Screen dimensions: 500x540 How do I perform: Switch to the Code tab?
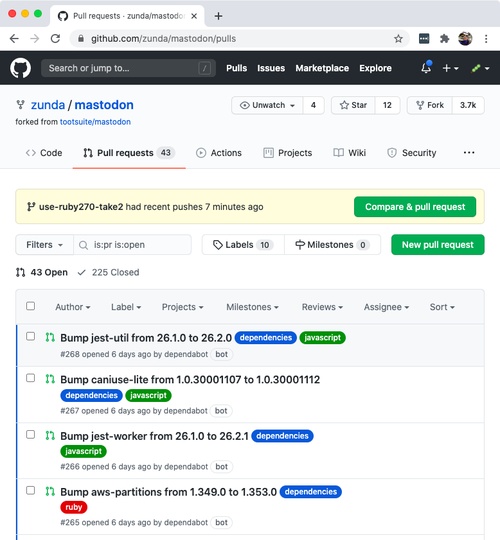pyautogui.click(x=44, y=153)
